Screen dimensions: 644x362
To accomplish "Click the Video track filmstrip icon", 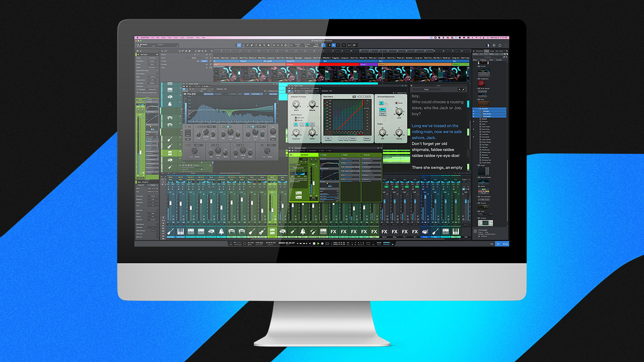I will tap(210, 68).
